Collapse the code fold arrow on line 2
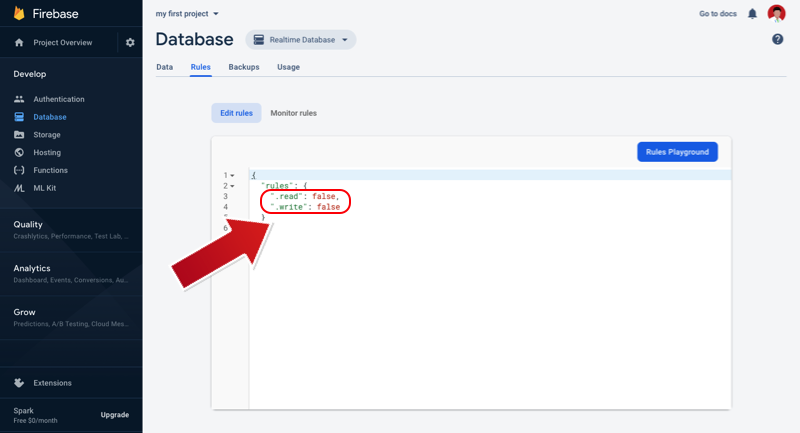 point(232,186)
